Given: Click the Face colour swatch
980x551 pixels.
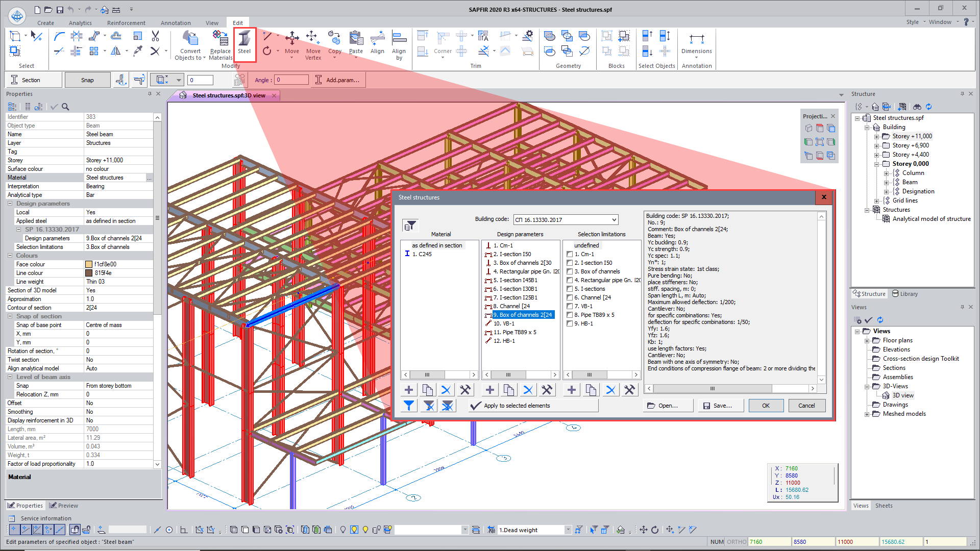Looking at the screenshot, I should tap(89, 264).
